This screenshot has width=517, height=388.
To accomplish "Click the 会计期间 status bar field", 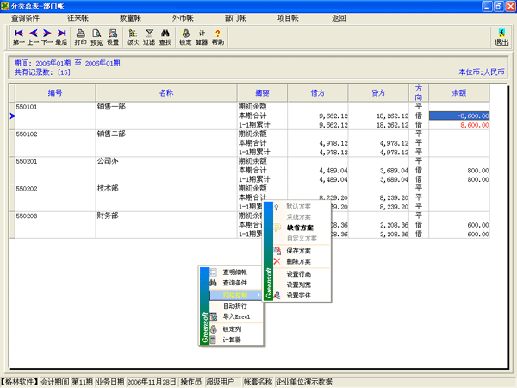I will [55, 382].
